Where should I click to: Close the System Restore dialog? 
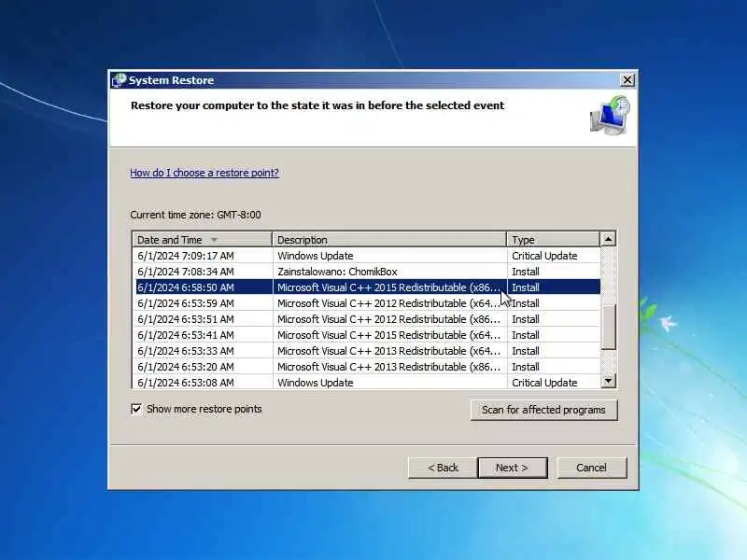coord(627,80)
